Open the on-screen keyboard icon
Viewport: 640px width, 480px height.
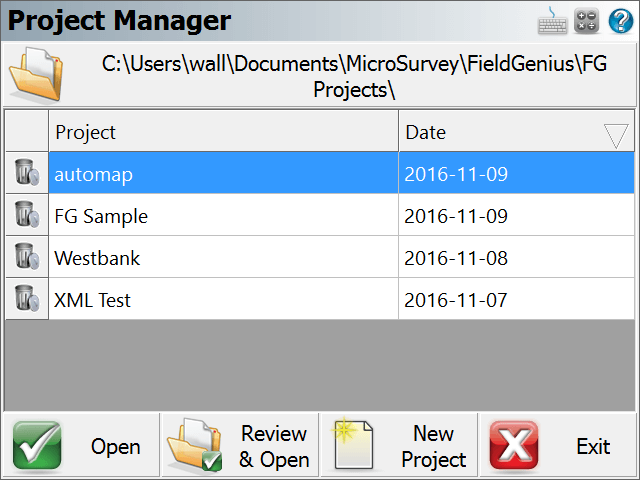(552, 21)
